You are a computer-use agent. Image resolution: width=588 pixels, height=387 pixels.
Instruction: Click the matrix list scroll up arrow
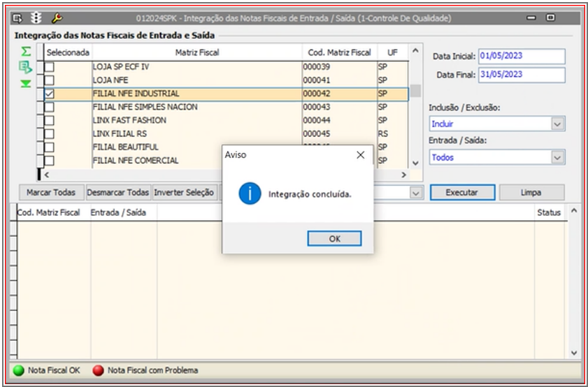tap(415, 50)
